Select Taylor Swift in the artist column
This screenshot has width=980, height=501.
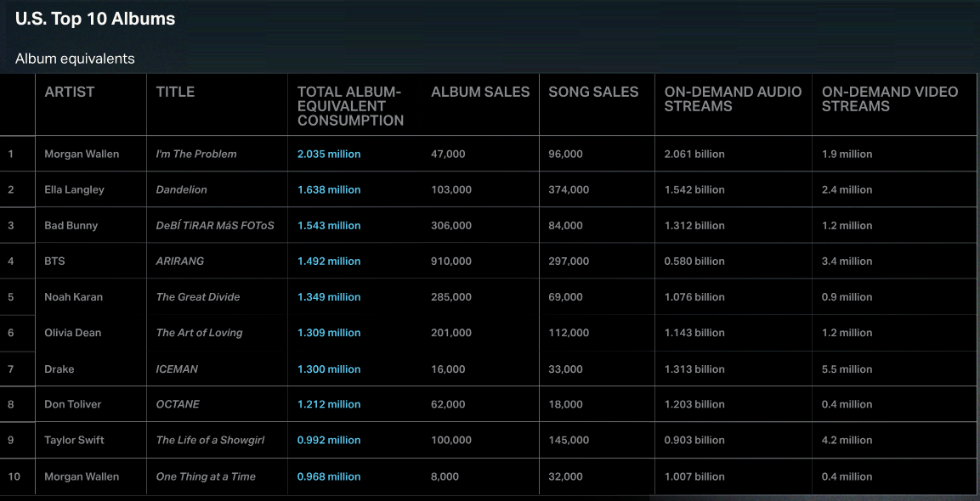(x=75, y=441)
